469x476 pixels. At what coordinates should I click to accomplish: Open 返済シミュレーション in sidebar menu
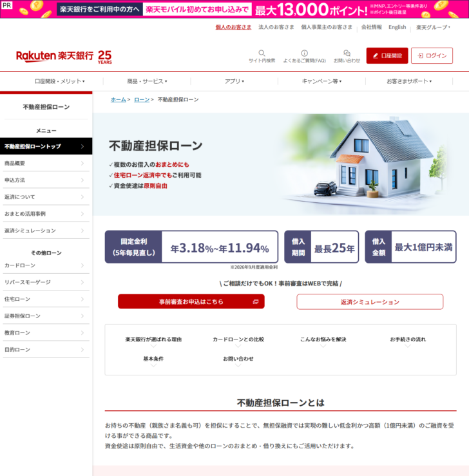point(46,231)
